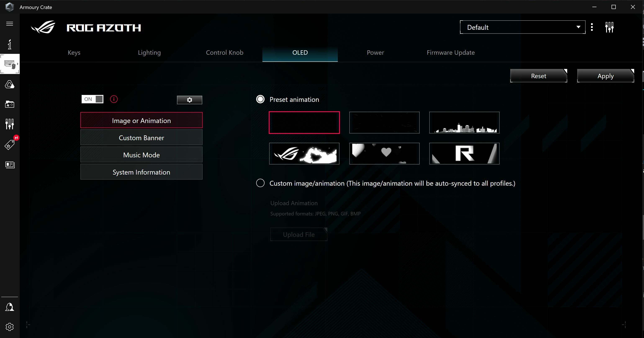Viewport: 644px width, 338px height.
Task: Select the ROG logo preset animation thumbnail
Action: click(304, 154)
